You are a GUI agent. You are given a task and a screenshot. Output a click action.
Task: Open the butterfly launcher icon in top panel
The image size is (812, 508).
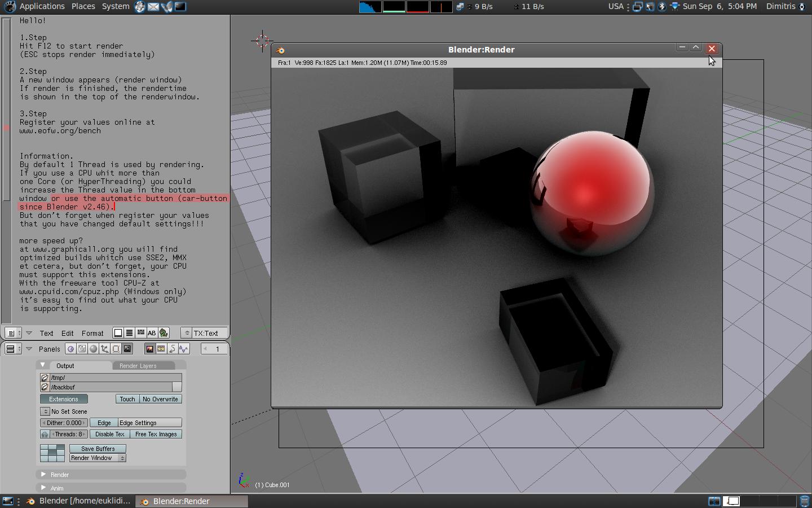167,7
